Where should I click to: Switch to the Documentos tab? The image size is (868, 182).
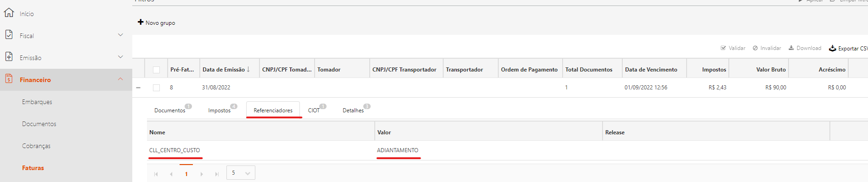(170, 110)
